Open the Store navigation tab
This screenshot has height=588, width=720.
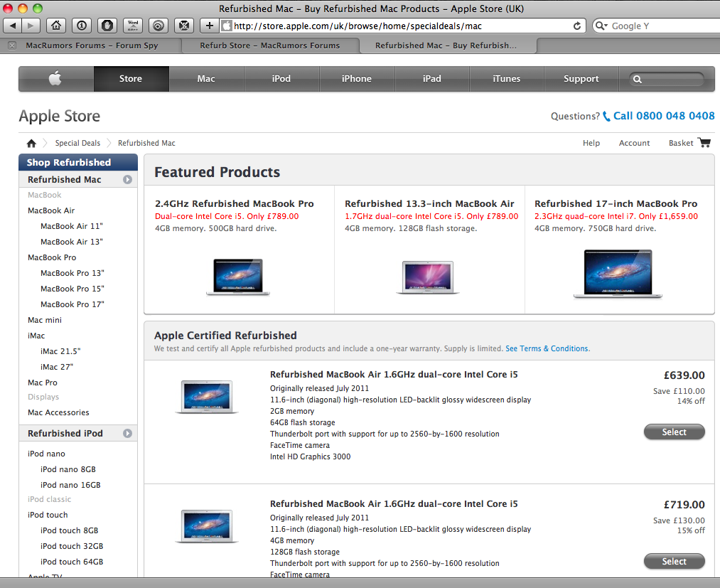coord(131,78)
